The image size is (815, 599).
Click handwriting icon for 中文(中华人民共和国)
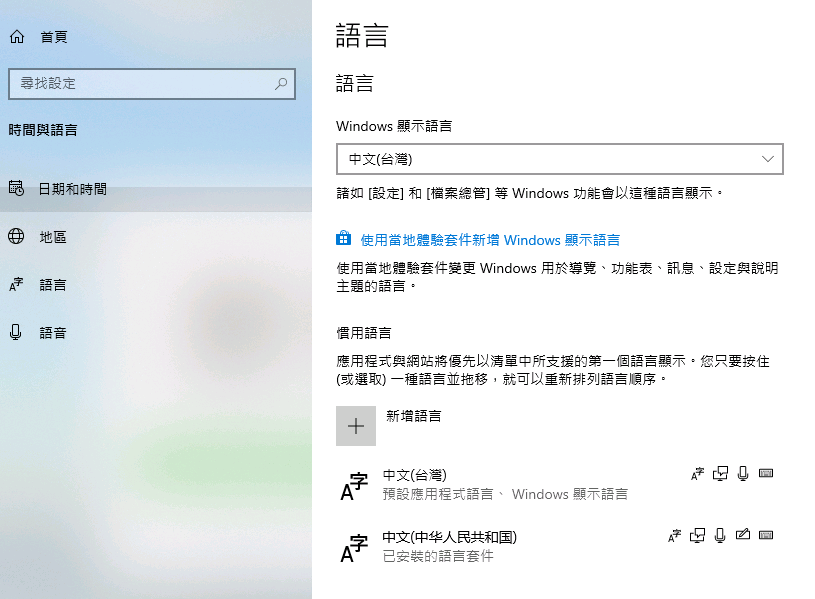pos(743,534)
